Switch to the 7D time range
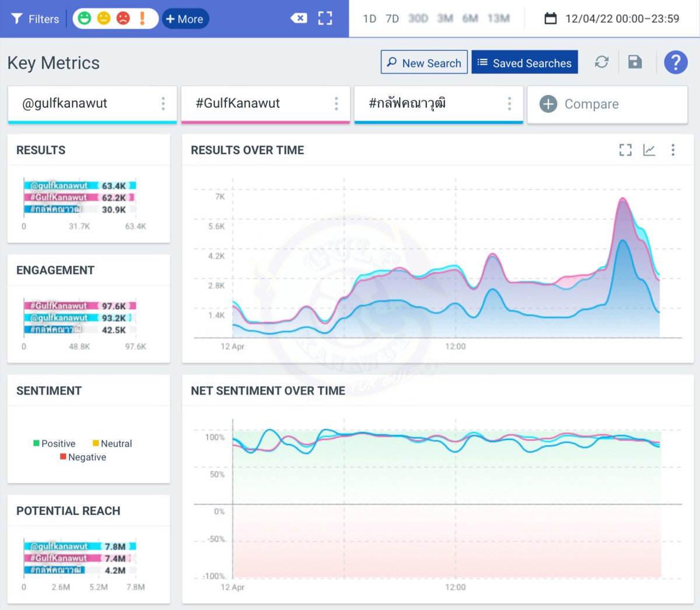Image resolution: width=700 pixels, height=610 pixels. click(392, 18)
